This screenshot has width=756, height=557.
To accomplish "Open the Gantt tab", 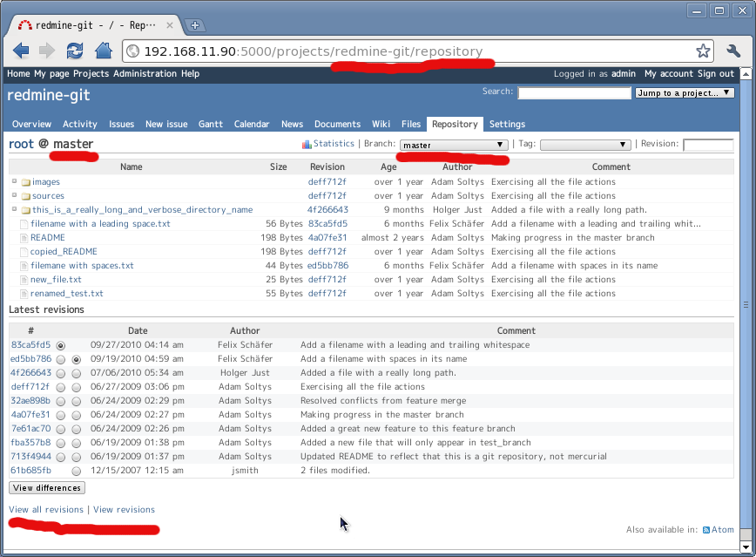I will click(211, 124).
